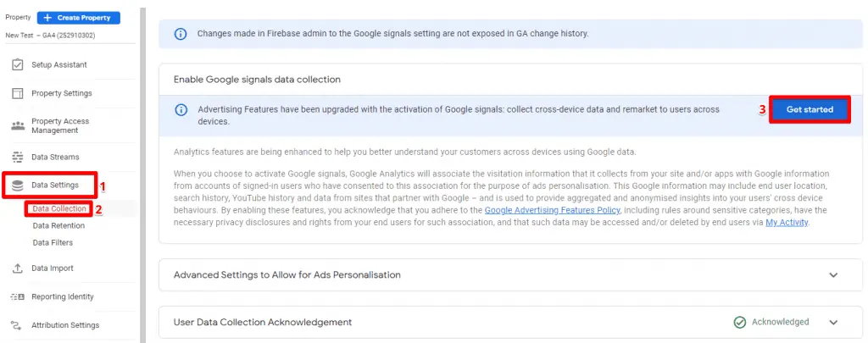Open the Data Retention submenu item
The height and width of the screenshot is (343, 868).
pos(58,226)
